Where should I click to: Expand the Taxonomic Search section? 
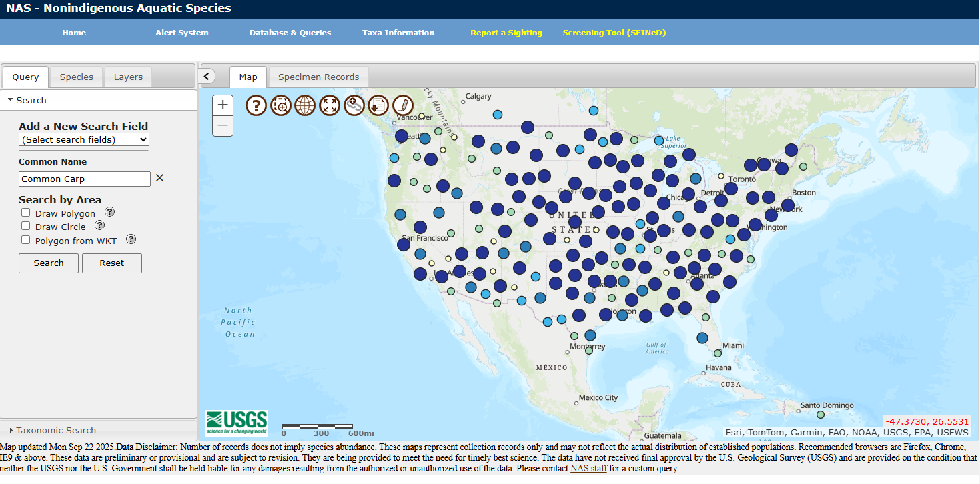coord(56,430)
